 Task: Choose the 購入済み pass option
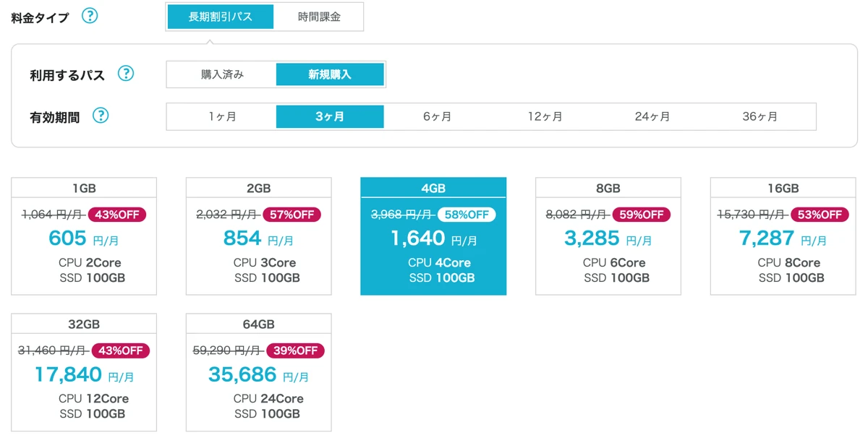click(222, 74)
